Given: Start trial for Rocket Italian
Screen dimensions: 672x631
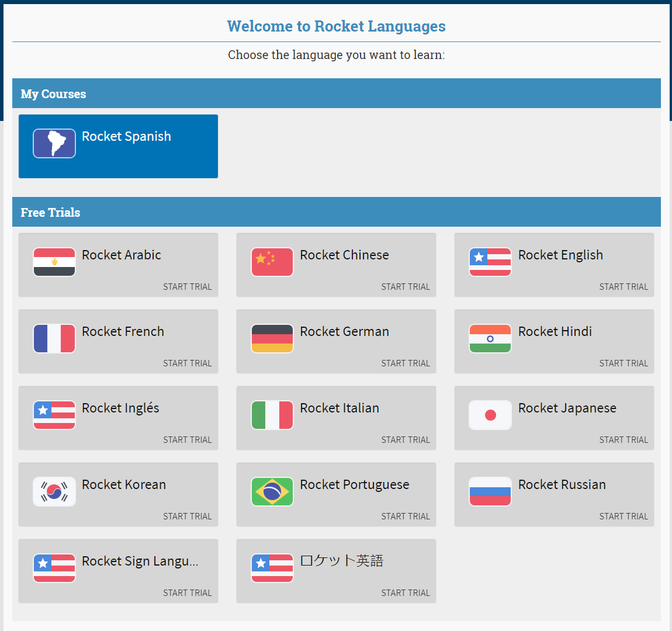Looking at the screenshot, I should click(x=406, y=440).
